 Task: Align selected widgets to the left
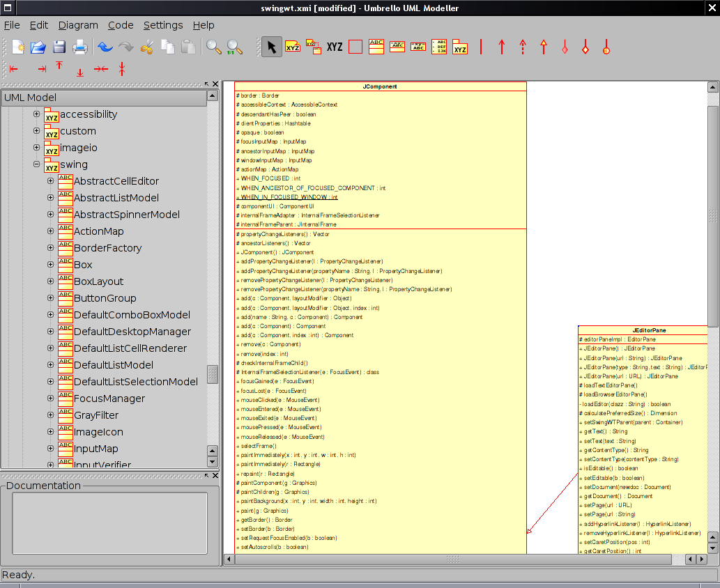coord(14,69)
